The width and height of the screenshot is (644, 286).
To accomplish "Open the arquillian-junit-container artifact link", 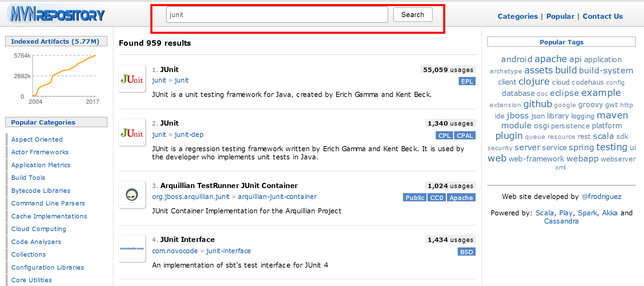I will pos(277,197).
